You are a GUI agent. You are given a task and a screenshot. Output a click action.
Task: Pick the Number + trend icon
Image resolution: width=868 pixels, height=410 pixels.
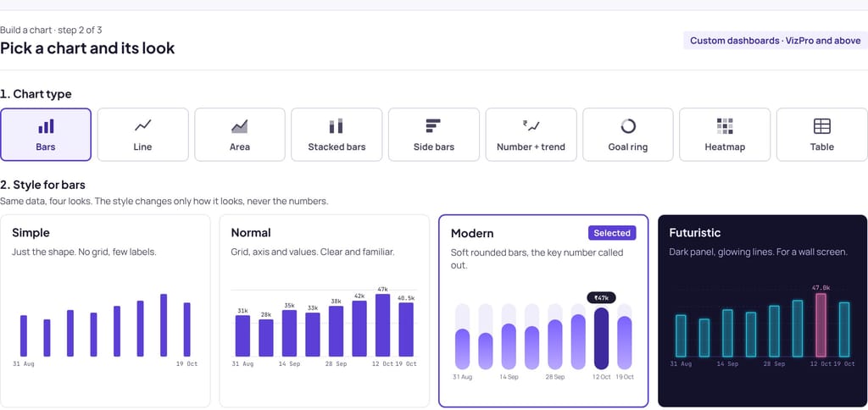(x=531, y=126)
